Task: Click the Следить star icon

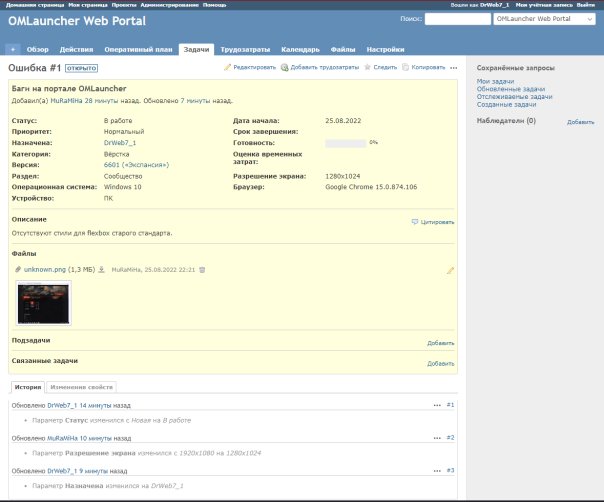Action: (x=367, y=67)
